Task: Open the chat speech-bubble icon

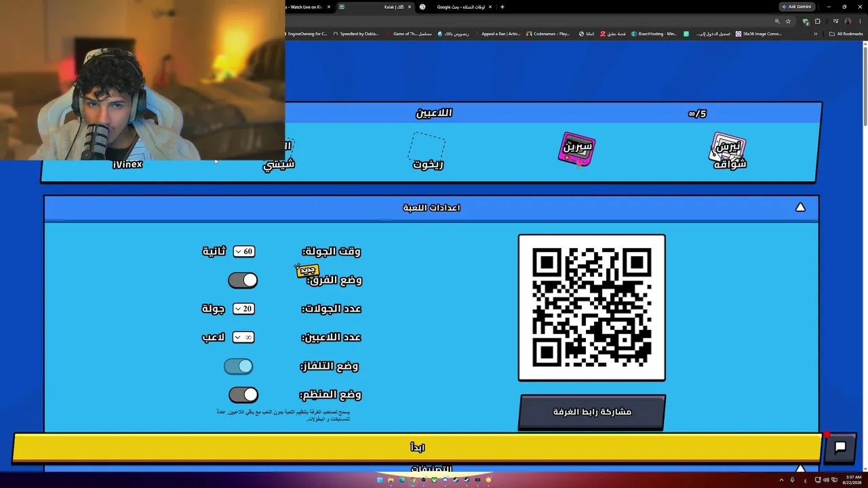Action: [840, 447]
